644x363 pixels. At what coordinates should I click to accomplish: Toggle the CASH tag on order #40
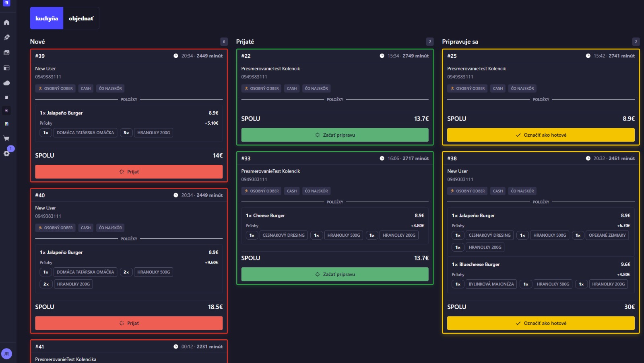click(85, 228)
